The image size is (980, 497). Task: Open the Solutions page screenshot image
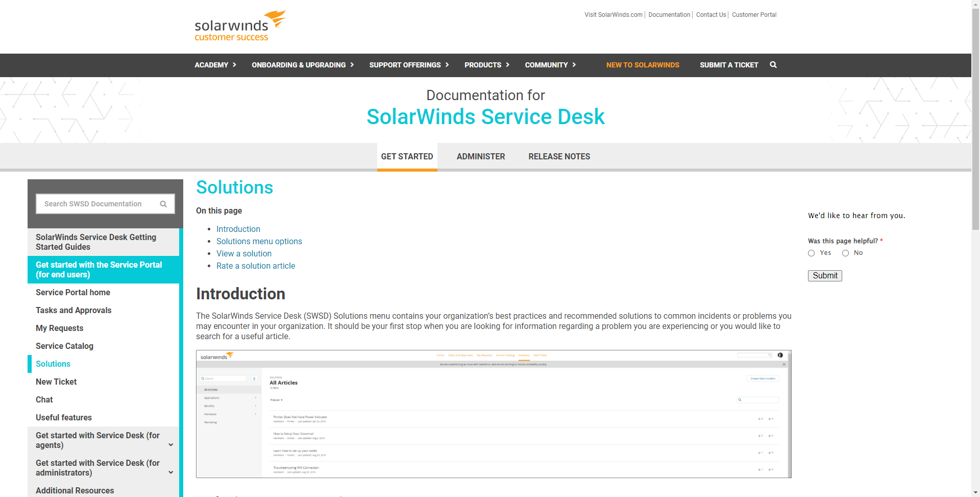pos(494,414)
